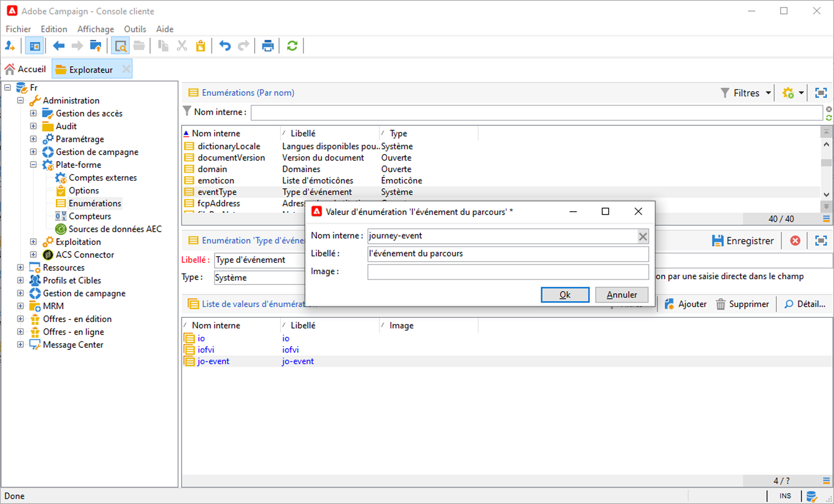Image resolution: width=834 pixels, height=504 pixels.
Task: Click the red cancel icon near Enregistrer
Action: tap(795, 241)
